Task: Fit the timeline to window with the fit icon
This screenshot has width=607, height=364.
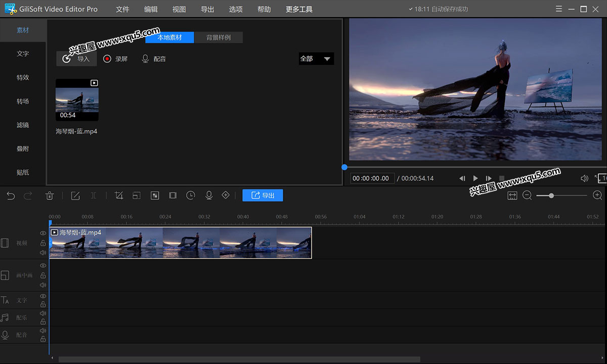Action: tap(512, 196)
